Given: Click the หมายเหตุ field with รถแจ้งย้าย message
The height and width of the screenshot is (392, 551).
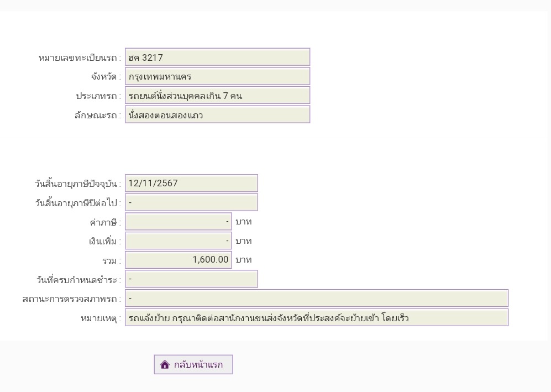Looking at the screenshot, I should click(317, 317).
